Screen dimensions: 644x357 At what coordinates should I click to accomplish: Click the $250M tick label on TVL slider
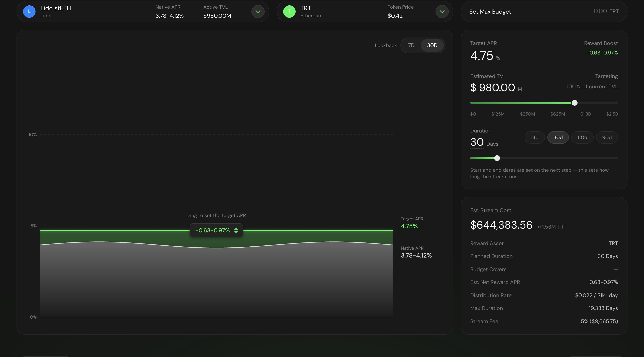pos(528,114)
